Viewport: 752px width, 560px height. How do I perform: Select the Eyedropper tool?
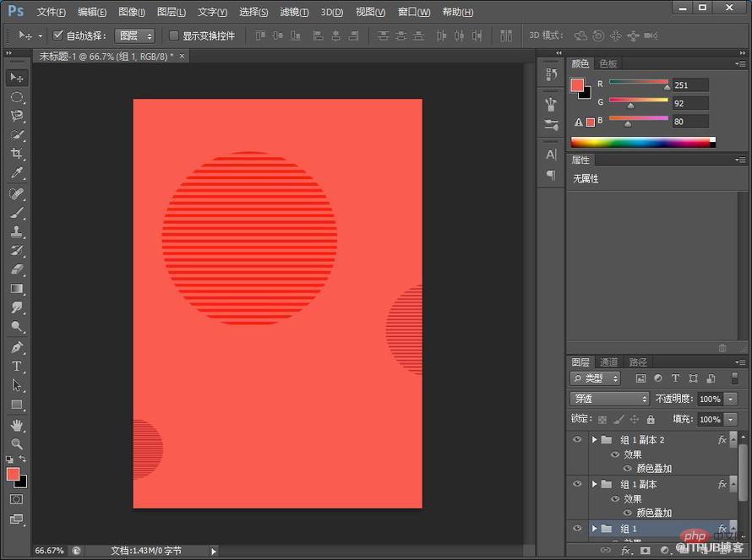pos(17,173)
